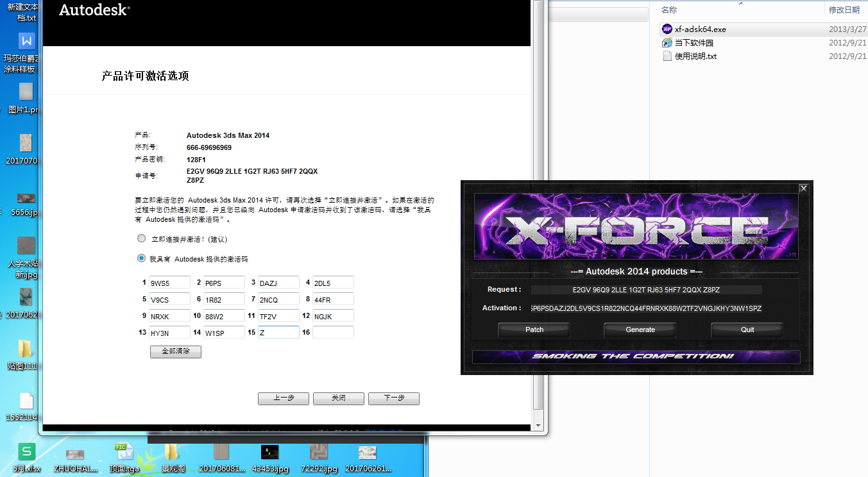Click the Autodesk 3ds Max 2014 product name

click(x=228, y=135)
